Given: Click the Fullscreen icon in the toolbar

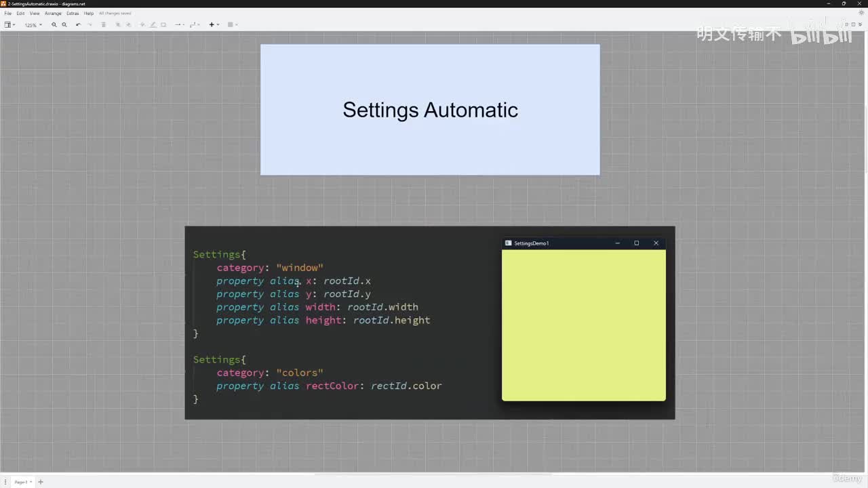Looking at the screenshot, I should point(847,24).
